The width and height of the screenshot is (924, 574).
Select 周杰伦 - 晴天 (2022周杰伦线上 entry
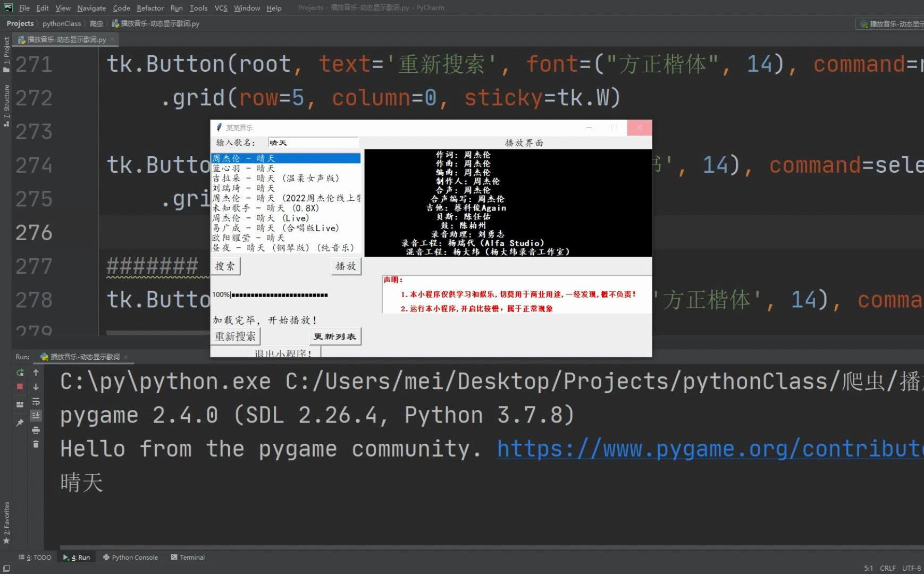pos(286,198)
